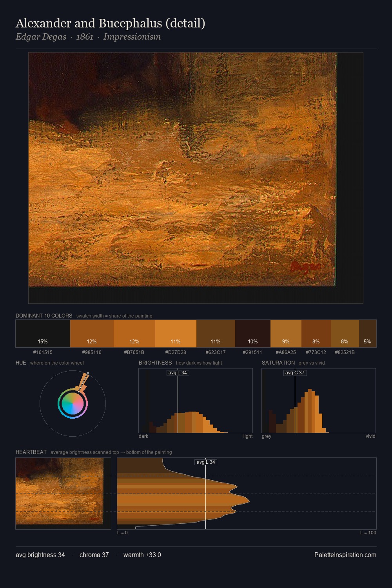Click the hex code #B7651B
This screenshot has height=588, width=392.
pos(134,352)
